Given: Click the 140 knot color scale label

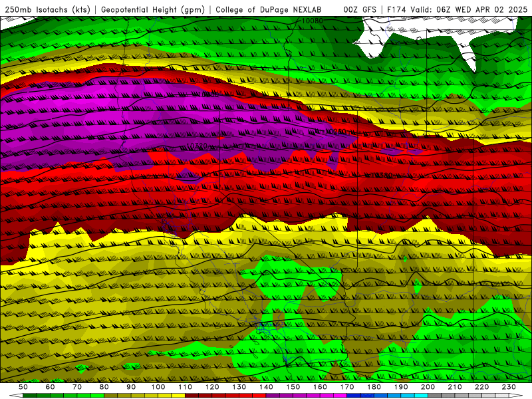Looking at the screenshot, I should pos(266,387).
